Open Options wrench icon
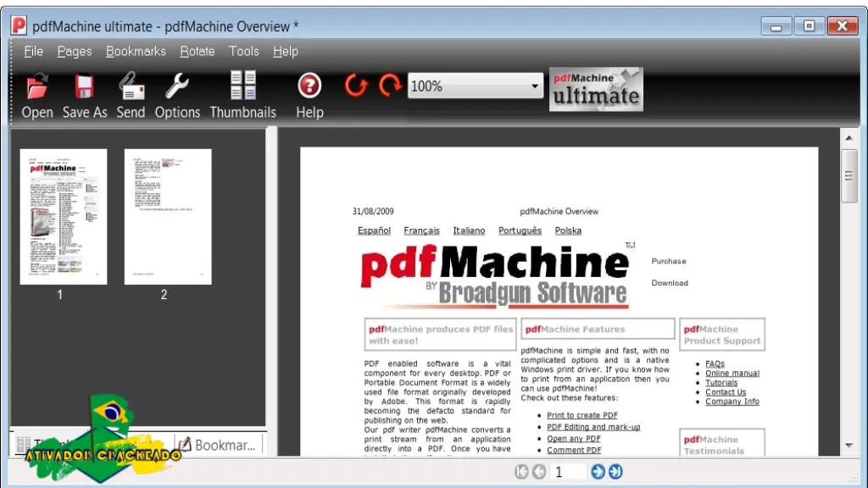Image resolution: width=868 pixels, height=488 pixels. tap(177, 86)
